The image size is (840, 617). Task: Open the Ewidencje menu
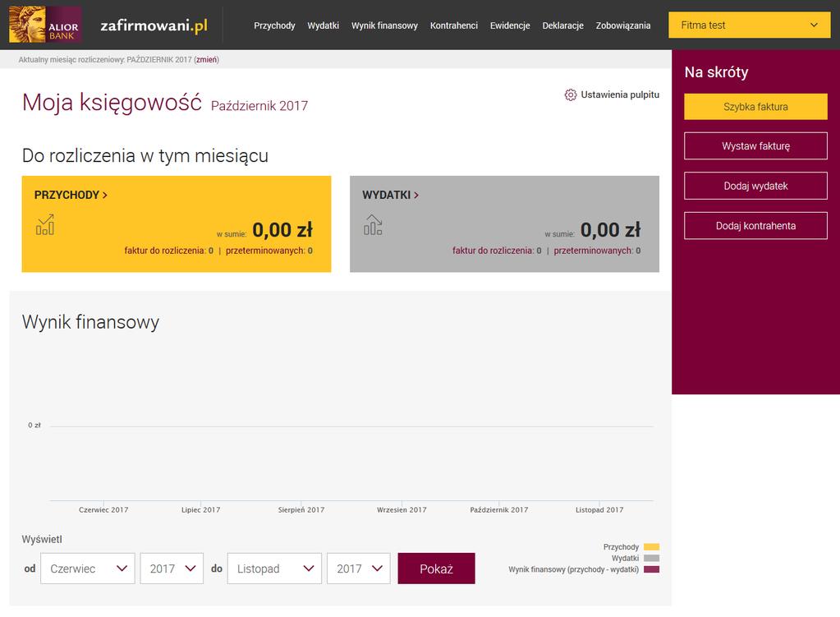pos(510,25)
